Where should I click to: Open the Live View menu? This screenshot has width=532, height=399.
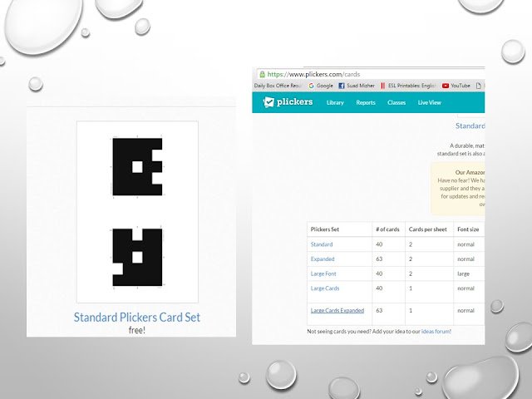(430, 102)
